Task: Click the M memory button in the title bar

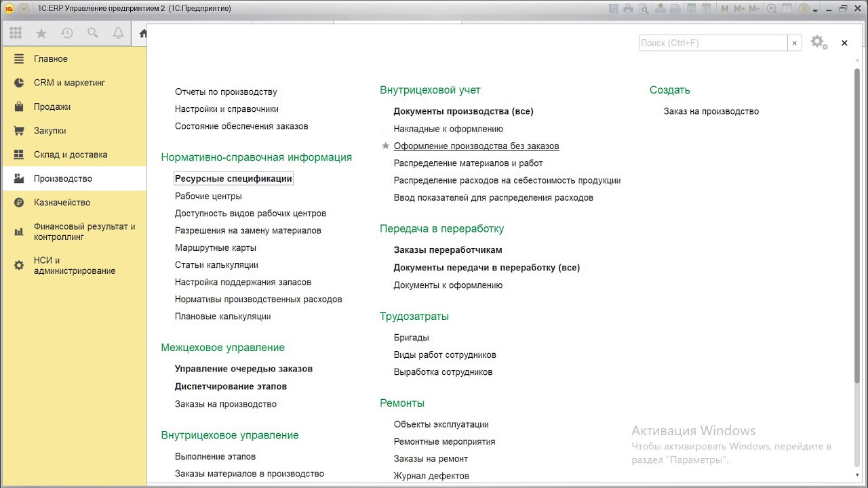Action: pyautogui.click(x=725, y=9)
